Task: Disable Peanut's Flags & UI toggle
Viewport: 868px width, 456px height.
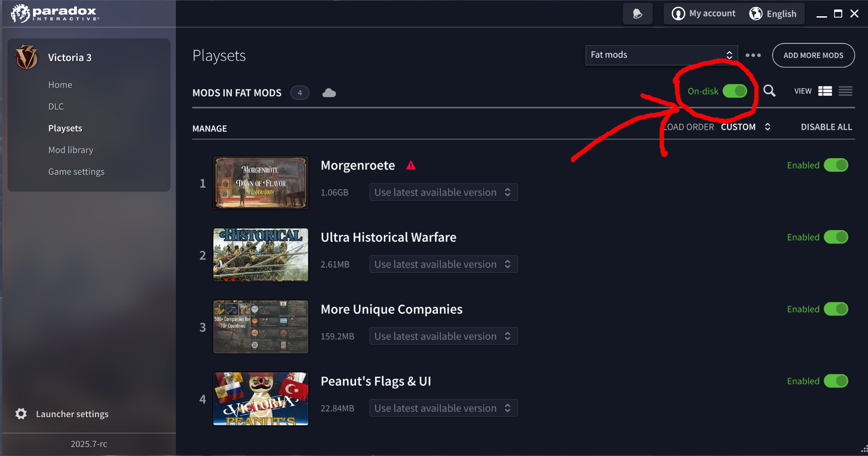Action: point(836,381)
